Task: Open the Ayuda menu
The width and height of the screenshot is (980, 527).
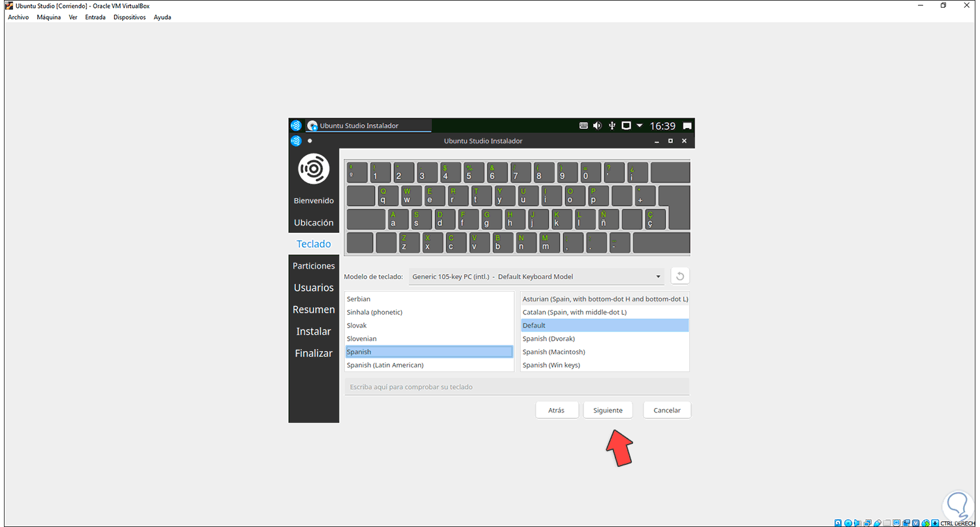Action: click(x=163, y=17)
